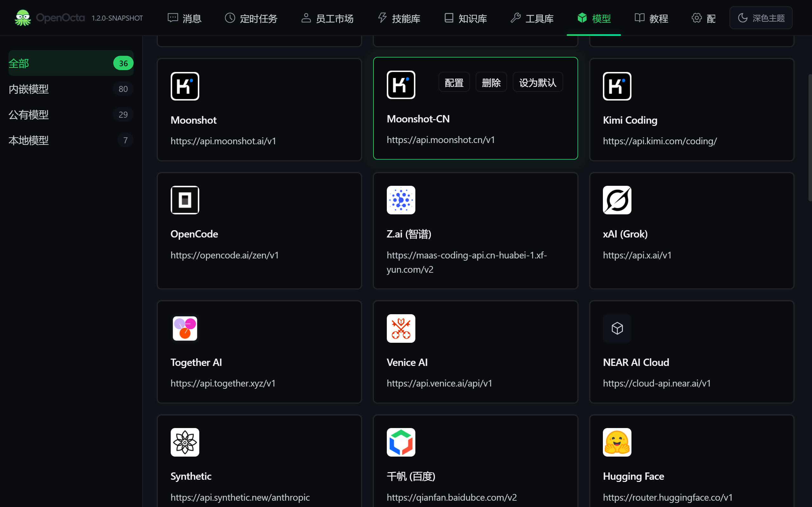
Task: Click the Together AI card title
Action: [x=196, y=362]
